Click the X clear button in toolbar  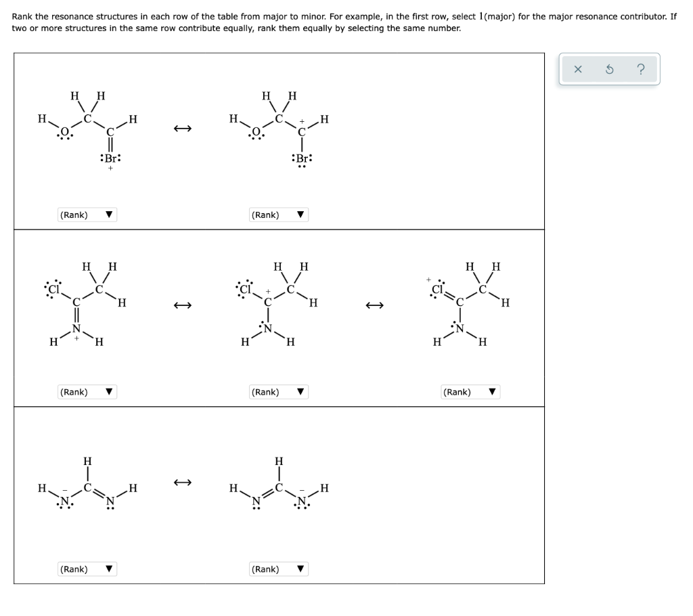coord(578,70)
